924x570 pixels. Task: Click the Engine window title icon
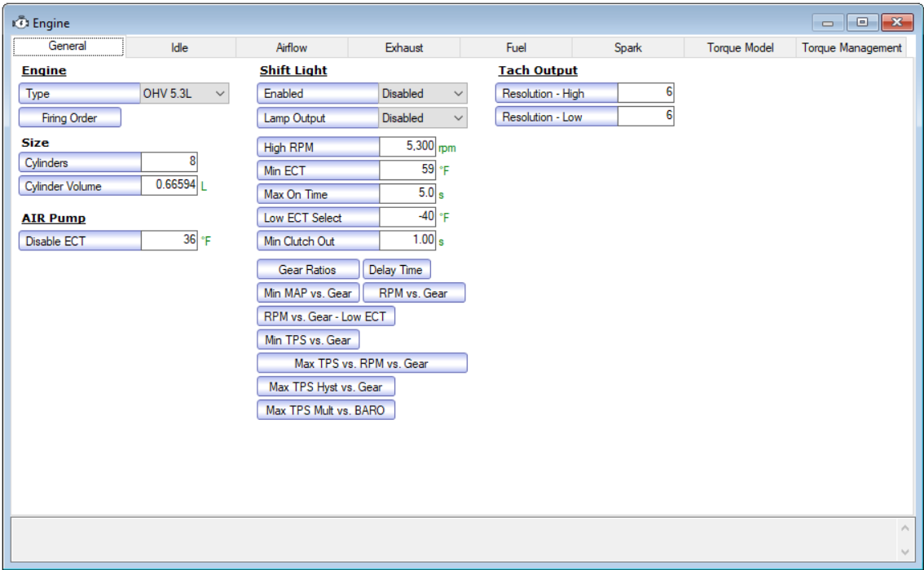20,24
